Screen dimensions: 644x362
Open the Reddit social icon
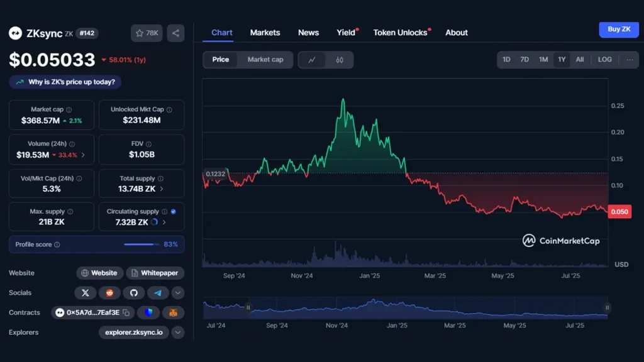109,293
